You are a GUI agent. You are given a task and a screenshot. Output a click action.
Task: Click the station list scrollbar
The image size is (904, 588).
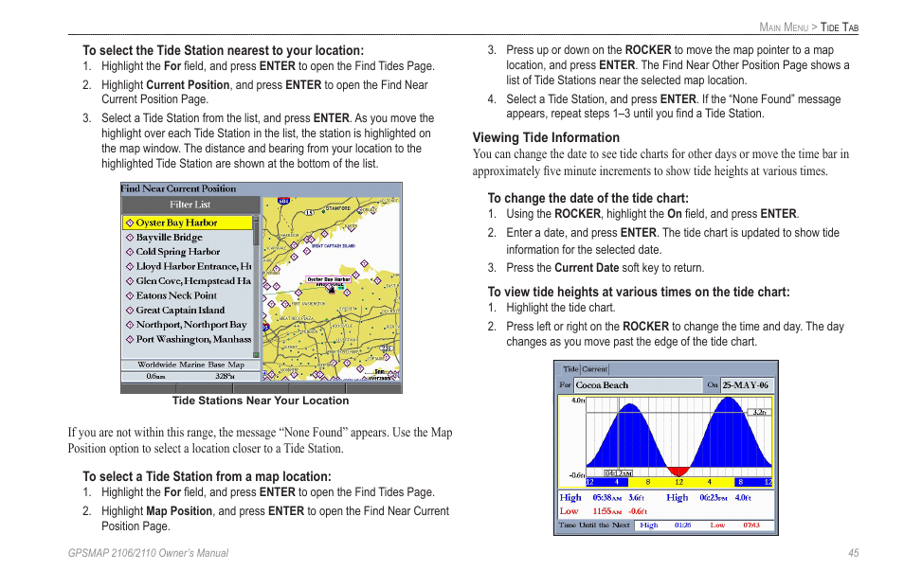[x=257, y=287]
